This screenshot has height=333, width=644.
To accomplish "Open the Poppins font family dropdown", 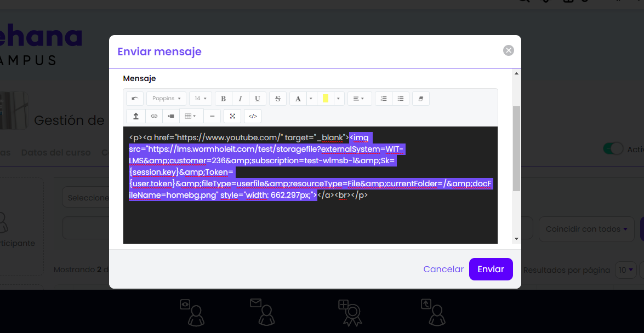I will pyautogui.click(x=166, y=99).
